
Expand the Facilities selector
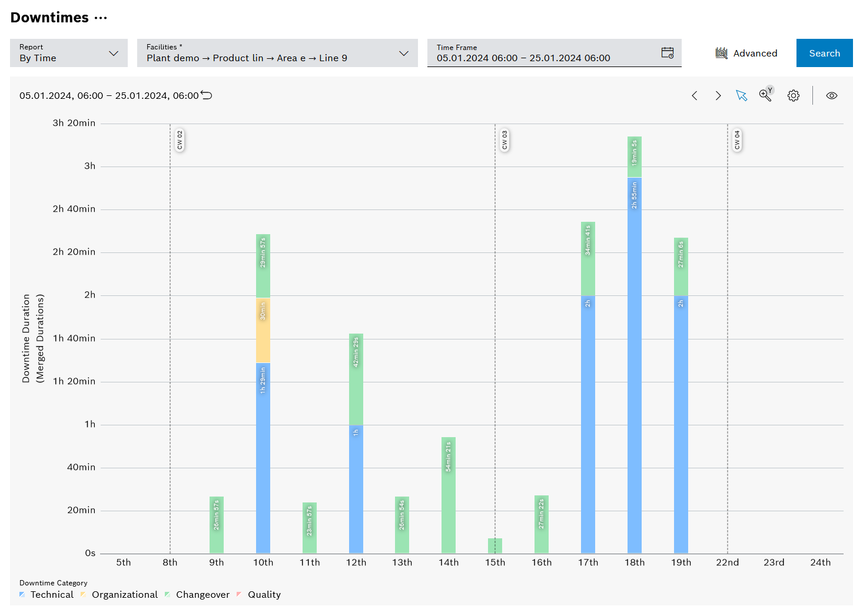tap(404, 53)
